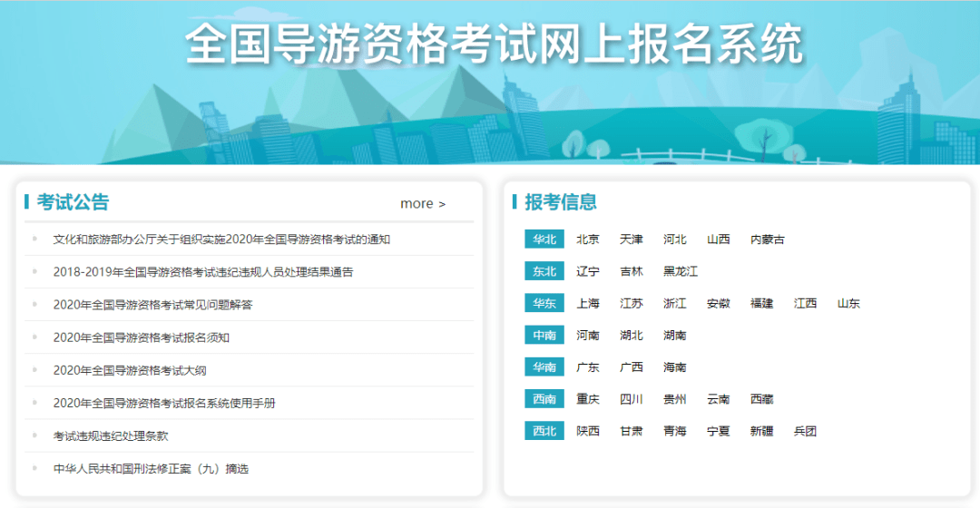Choose 山东 province link
This screenshot has width=980, height=508.
coord(848,303)
